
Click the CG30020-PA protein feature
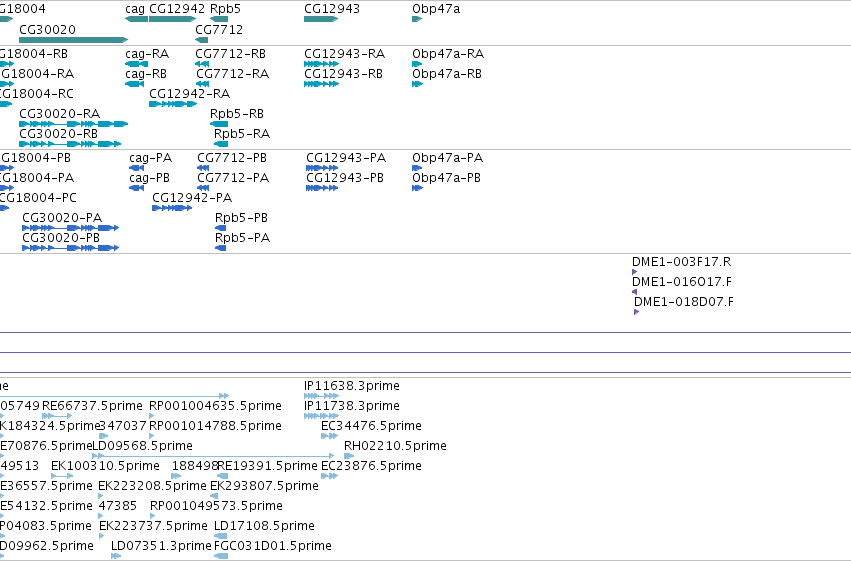coord(71,228)
